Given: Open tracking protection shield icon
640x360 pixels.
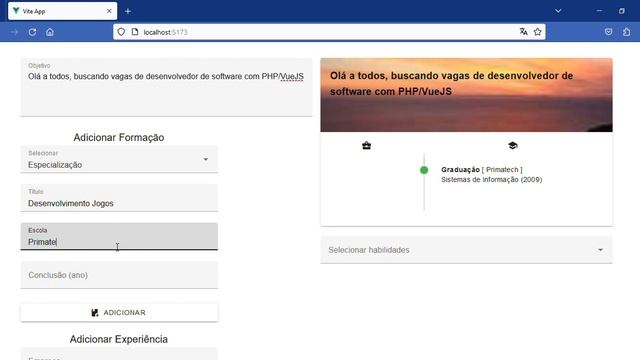Looking at the screenshot, I should [x=121, y=32].
